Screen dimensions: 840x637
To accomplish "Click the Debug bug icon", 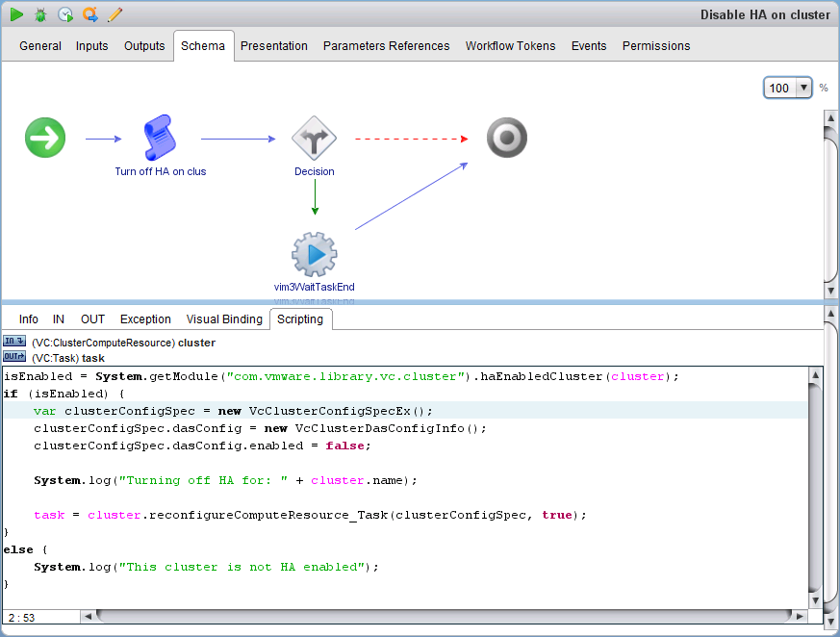I will (40, 14).
